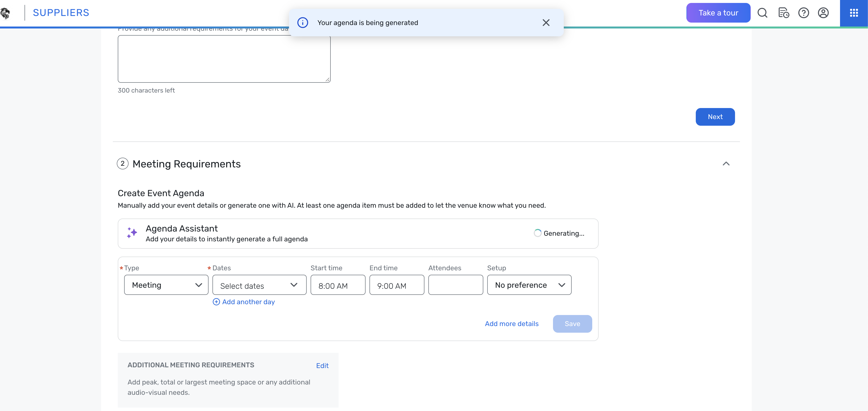868x411 pixels.
Task: Click the blue Next button
Action: click(x=715, y=117)
